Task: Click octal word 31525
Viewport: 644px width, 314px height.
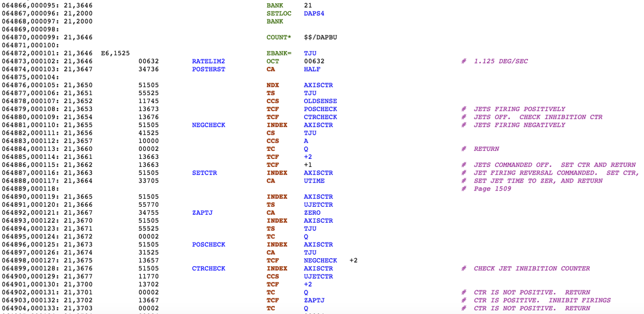Action: pos(149,252)
